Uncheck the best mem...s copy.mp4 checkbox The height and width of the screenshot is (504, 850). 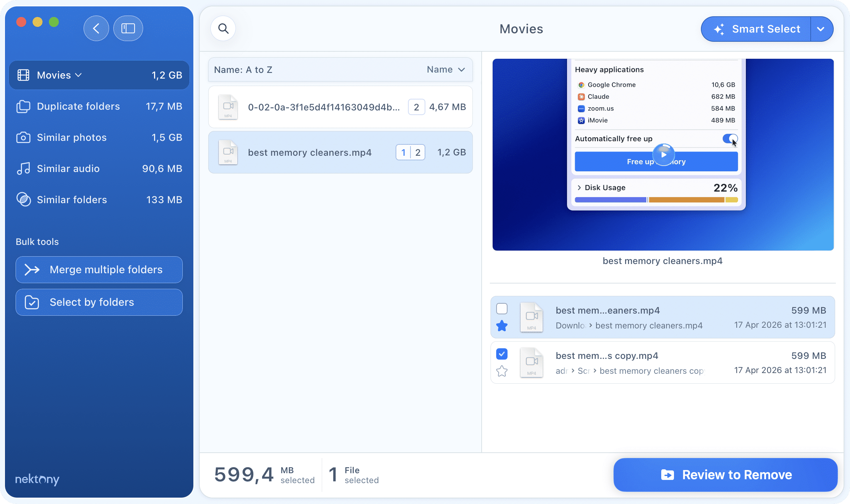click(502, 354)
